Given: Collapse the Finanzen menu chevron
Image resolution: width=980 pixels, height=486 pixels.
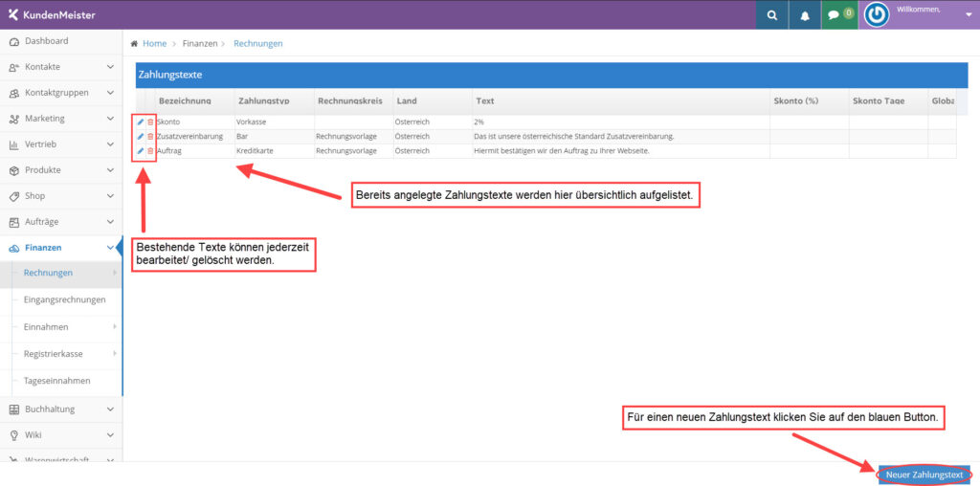Looking at the screenshot, I should click(111, 248).
